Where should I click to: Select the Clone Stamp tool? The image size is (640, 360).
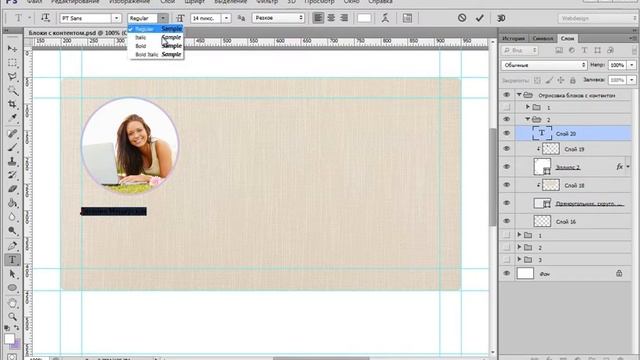click(12, 161)
